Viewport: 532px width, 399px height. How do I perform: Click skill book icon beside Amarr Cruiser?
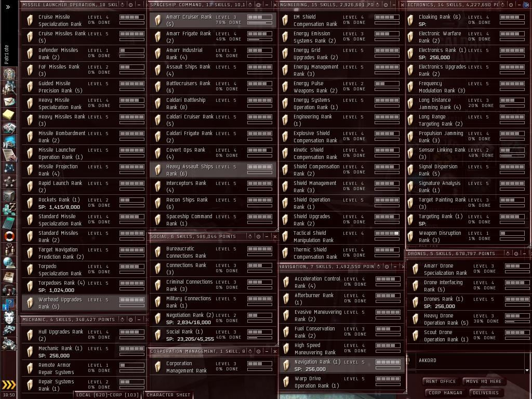coord(157,20)
